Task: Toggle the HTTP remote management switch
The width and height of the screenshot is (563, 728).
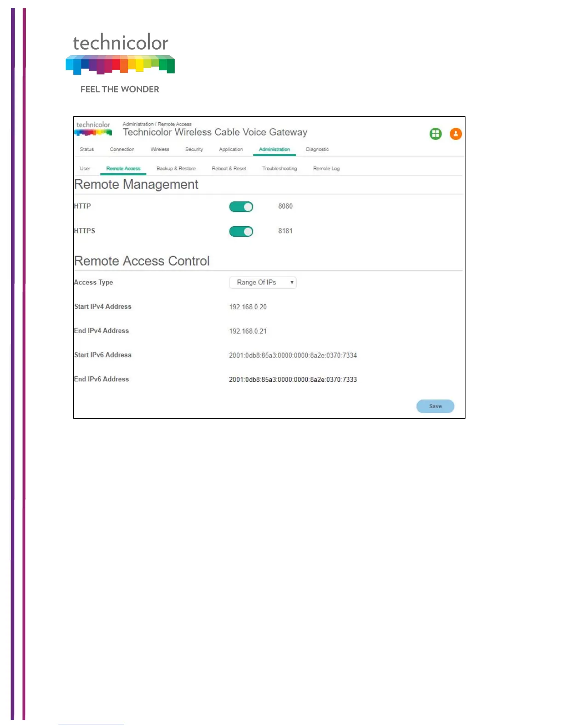Action: pyautogui.click(x=241, y=207)
